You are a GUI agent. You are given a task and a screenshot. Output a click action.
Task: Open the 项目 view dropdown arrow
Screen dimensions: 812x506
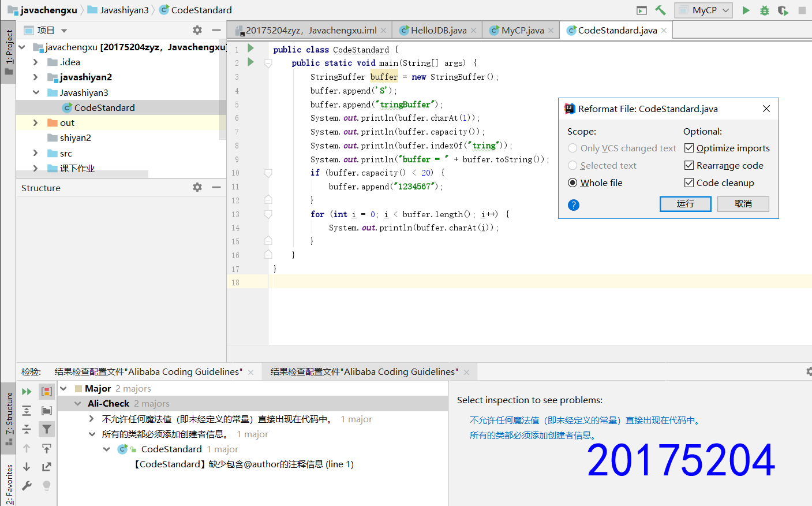pos(64,31)
